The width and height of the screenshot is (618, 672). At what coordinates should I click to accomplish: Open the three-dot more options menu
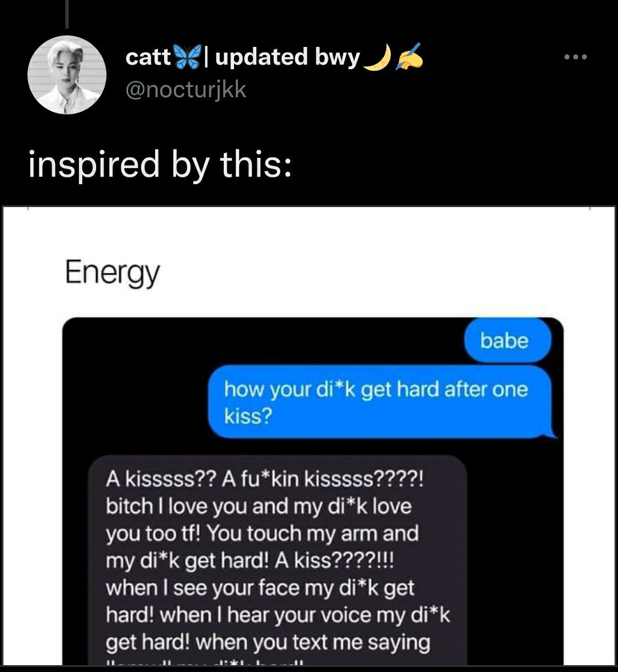[575, 57]
